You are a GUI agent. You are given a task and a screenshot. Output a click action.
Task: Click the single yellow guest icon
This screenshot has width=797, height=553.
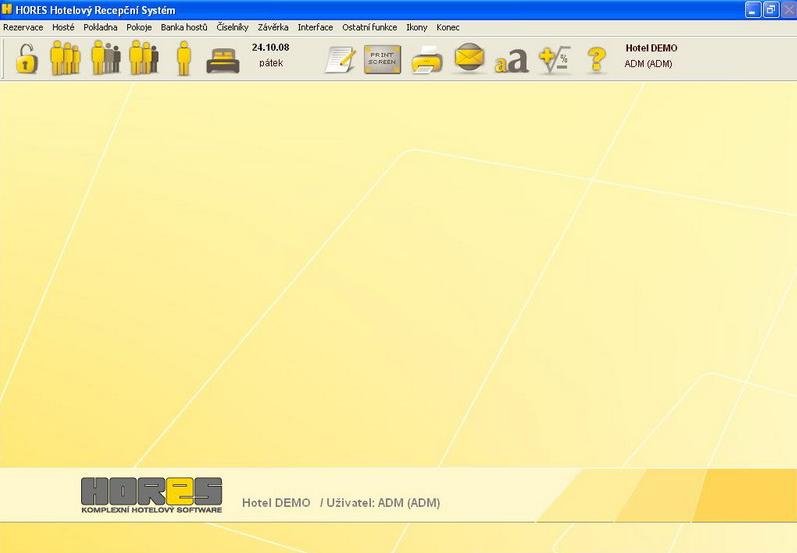coord(183,59)
